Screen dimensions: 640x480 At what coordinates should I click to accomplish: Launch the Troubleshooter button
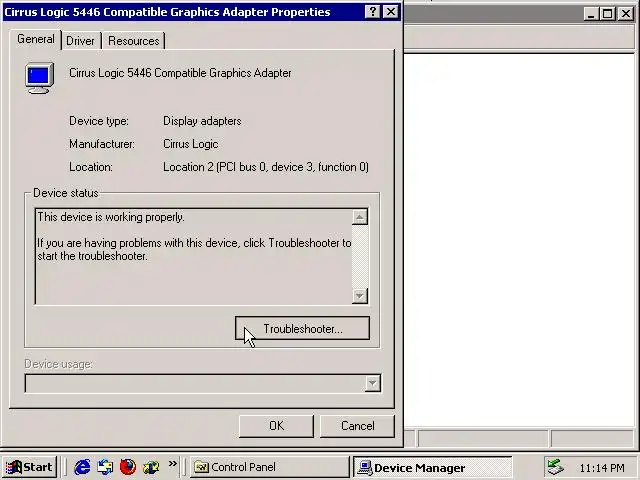[302, 329]
